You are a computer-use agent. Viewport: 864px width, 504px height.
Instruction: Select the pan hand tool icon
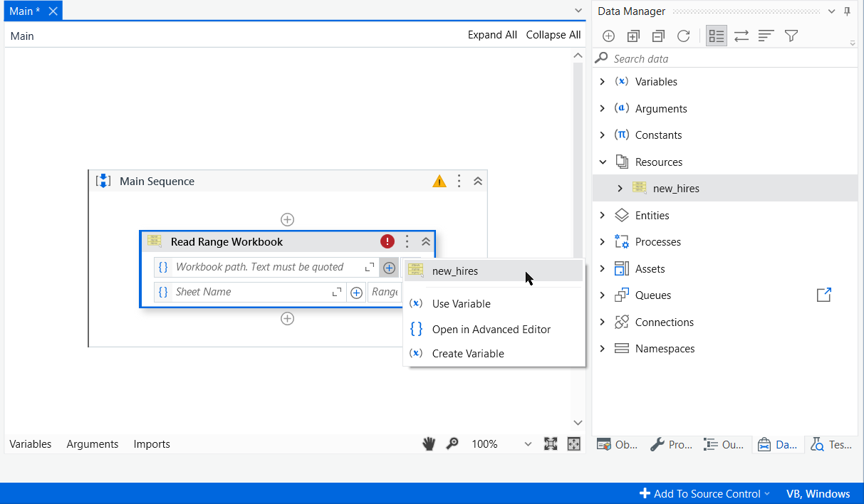(428, 443)
